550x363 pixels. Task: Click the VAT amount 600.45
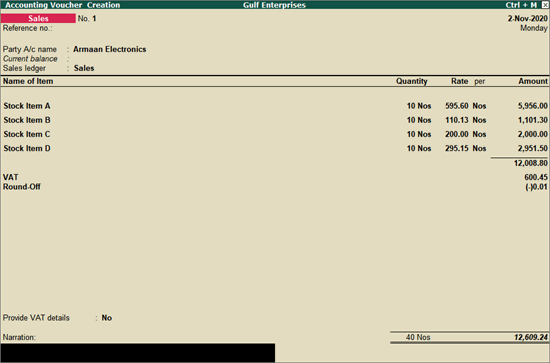coord(536,177)
